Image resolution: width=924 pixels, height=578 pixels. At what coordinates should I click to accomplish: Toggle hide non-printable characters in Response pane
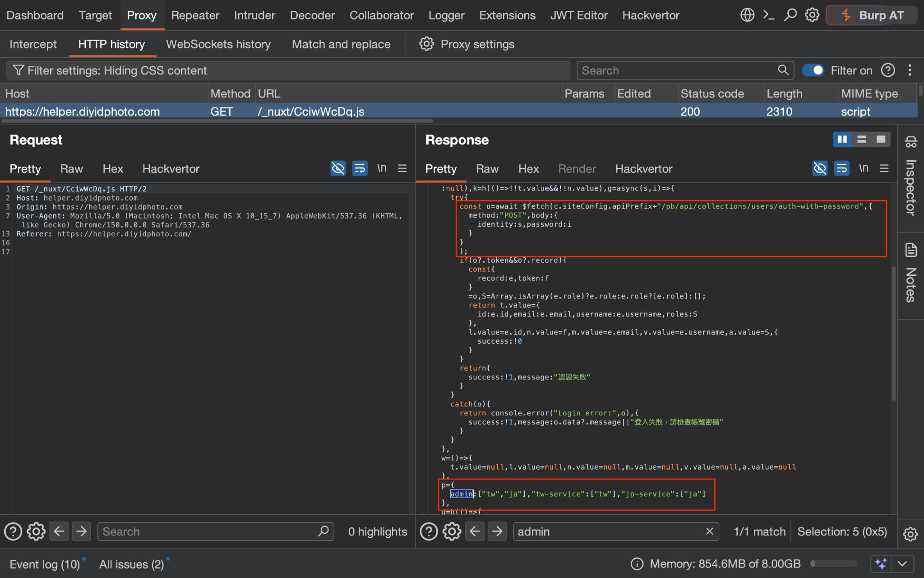point(820,168)
